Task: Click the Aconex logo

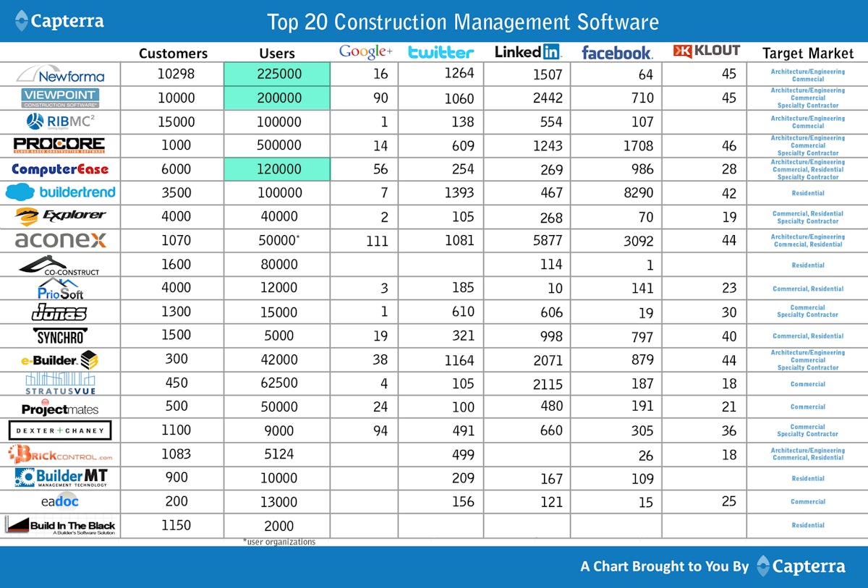Action: pos(61,239)
